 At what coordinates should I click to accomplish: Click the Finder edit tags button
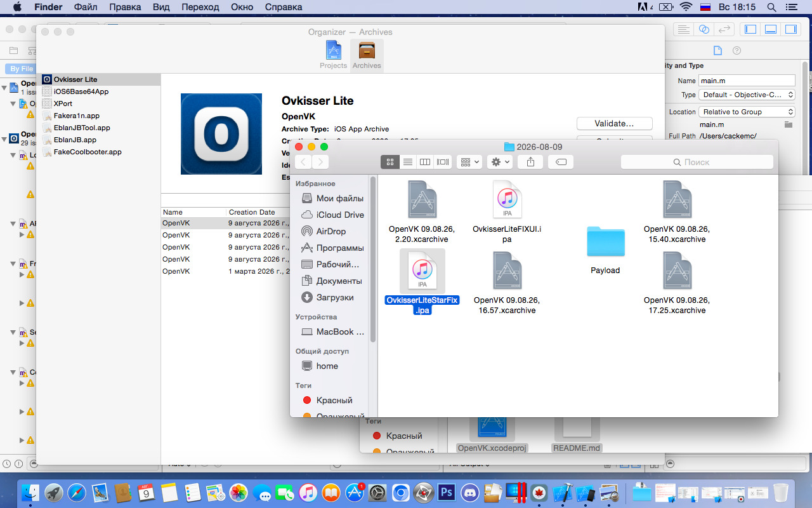click(561, 162)
